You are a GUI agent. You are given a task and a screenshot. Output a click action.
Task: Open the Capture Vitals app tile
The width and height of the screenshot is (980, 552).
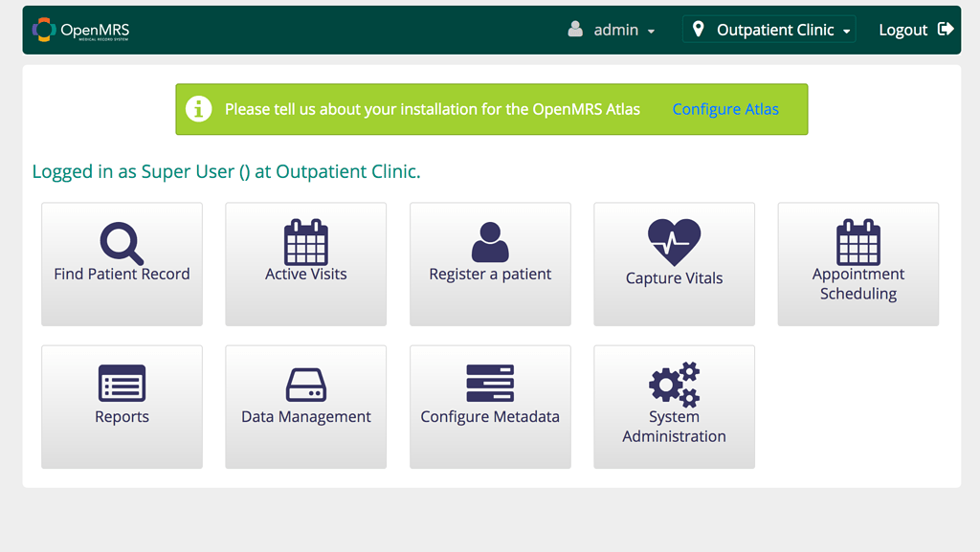click(674, 264)
